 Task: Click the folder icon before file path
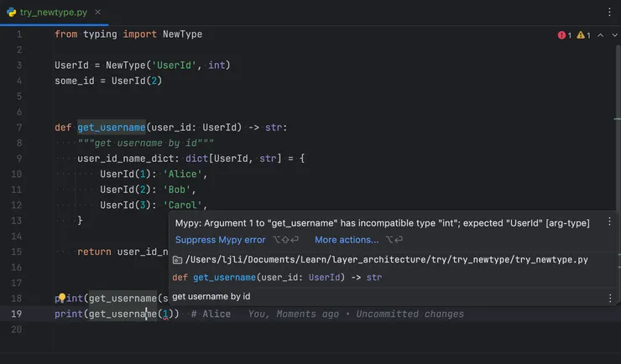(x=178, y=260)
